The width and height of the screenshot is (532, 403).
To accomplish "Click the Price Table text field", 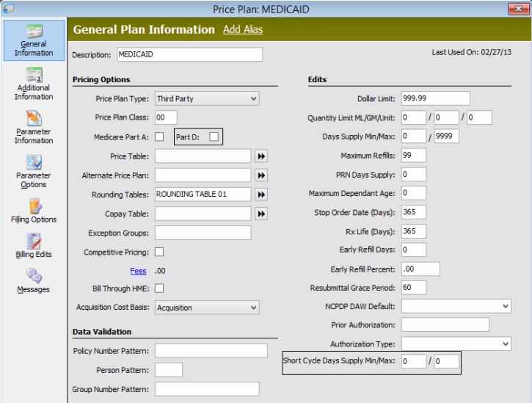I will point(203,156).
